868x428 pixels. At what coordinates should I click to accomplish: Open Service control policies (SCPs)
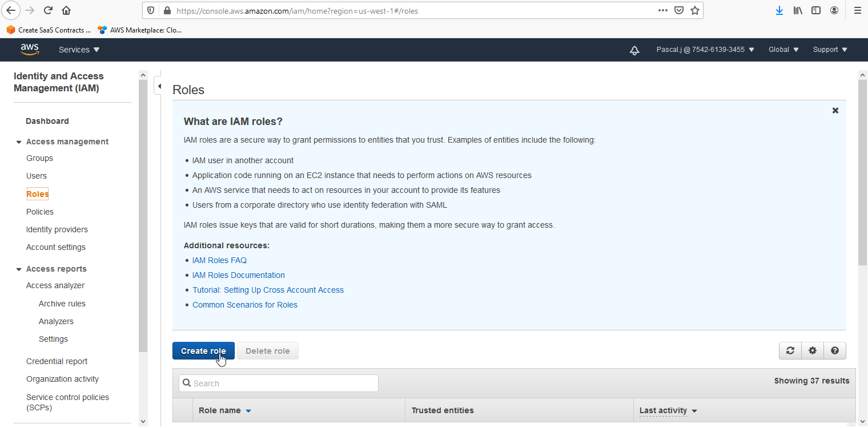(x=67, y=402)
